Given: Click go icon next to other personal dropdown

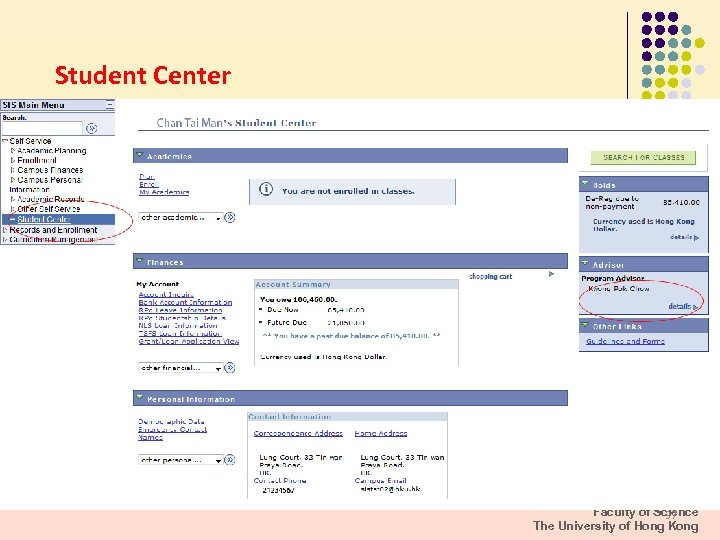Looking at the screenshot, I should 230,460.
